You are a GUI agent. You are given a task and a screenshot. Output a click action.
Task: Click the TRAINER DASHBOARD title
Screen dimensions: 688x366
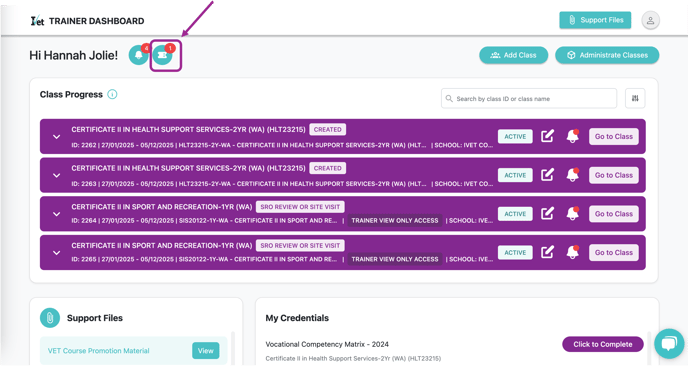(97, 21)
